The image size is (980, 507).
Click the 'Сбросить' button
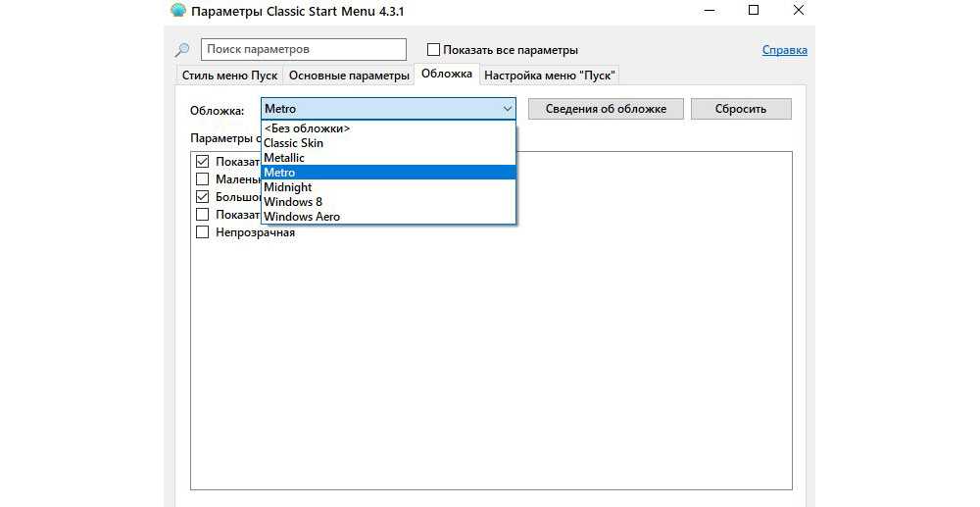click(740, 109)
